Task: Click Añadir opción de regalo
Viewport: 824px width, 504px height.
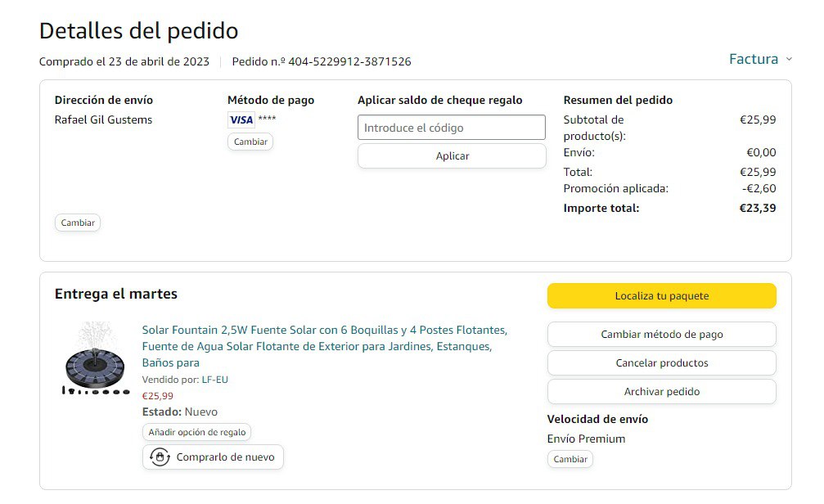Action: pos(196,432)
